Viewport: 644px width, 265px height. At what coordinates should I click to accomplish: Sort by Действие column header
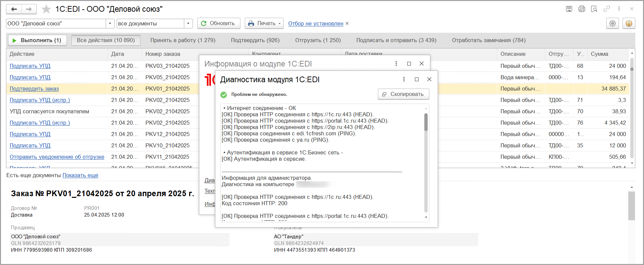[57, 54]
